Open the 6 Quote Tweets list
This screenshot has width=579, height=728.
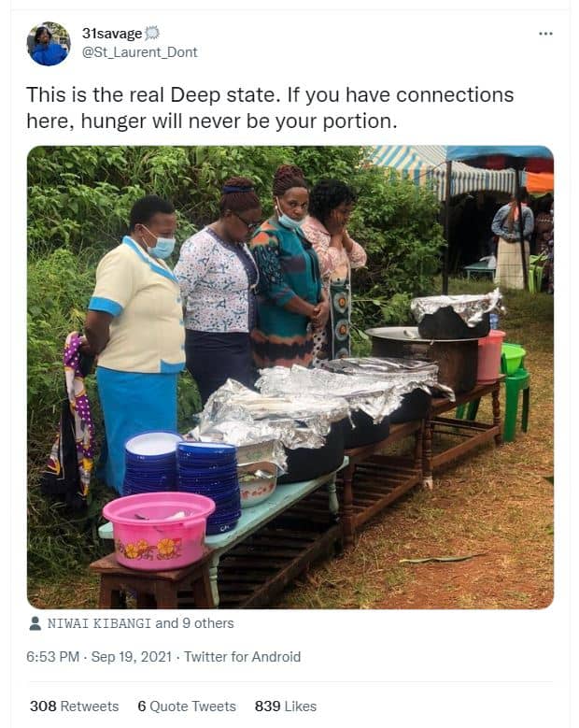tap(186, 706)
